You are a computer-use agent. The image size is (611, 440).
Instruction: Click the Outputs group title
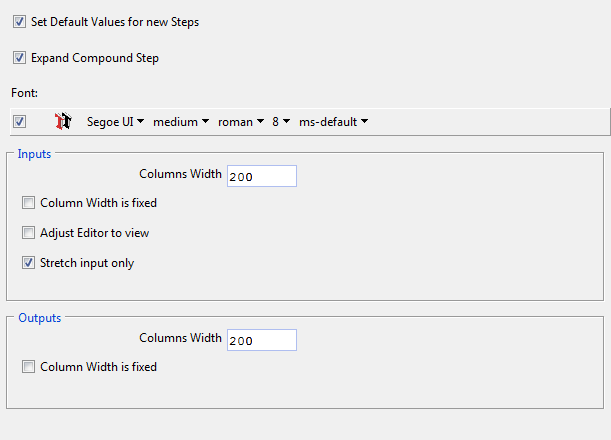[x=40, y=318]
